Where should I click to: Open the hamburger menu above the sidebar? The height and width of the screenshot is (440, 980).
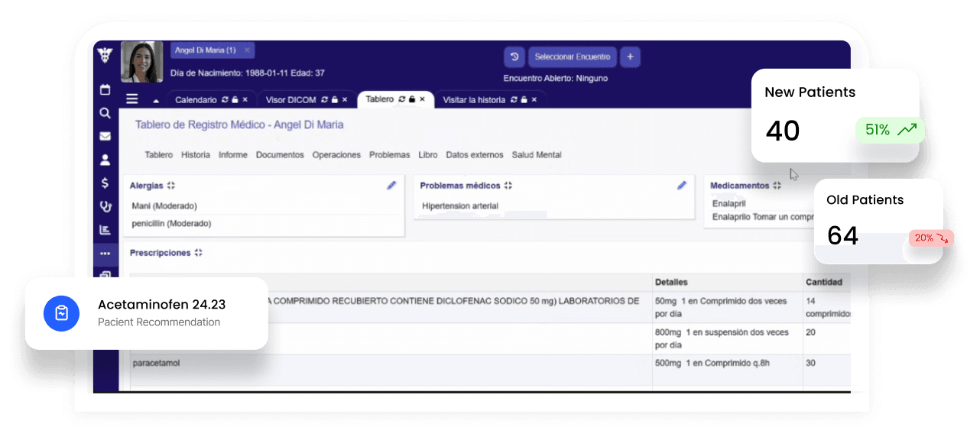tap(131, 98)
